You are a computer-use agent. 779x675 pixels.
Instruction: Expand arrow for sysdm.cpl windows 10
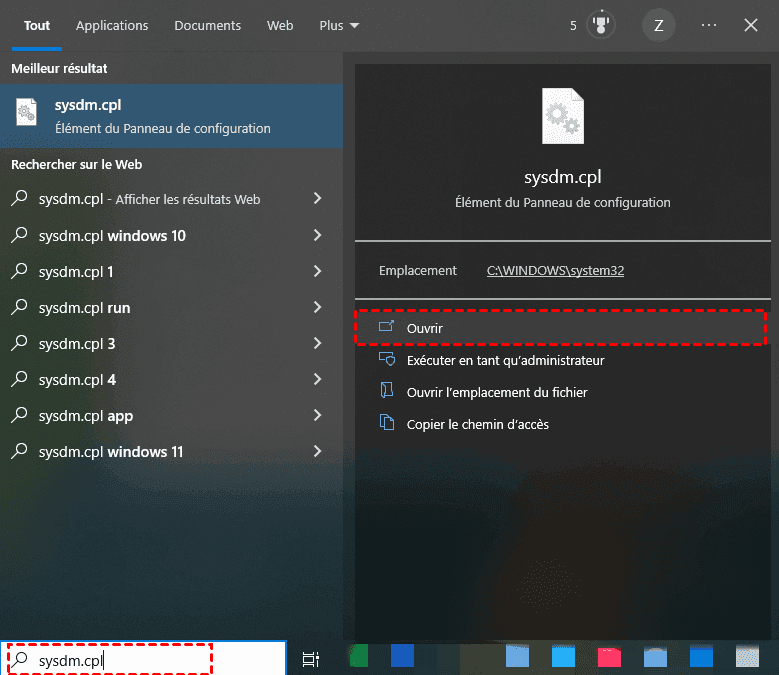[317, 235]
